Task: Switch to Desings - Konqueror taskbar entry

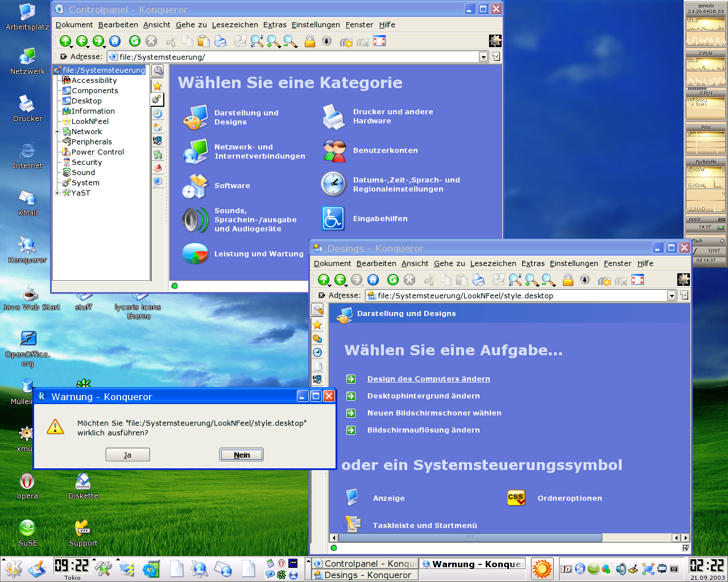Action: click(x=366, y=575)
